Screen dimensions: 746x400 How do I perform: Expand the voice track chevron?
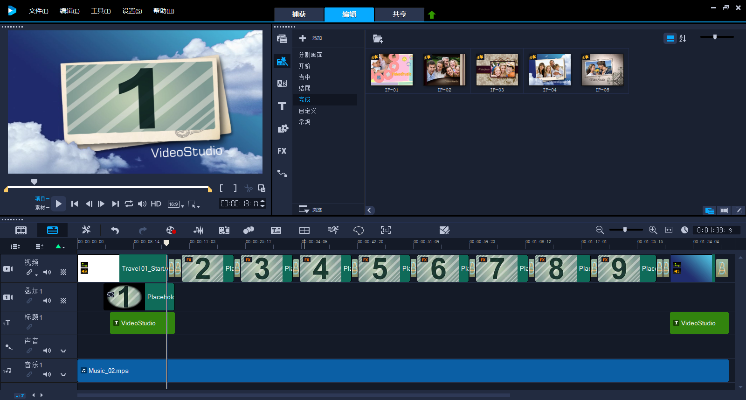63,350
